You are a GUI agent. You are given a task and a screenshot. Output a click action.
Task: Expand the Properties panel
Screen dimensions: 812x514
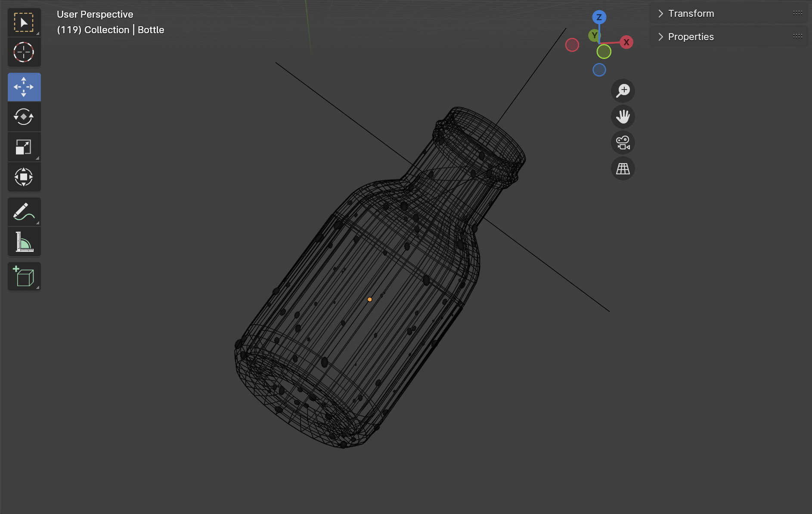[x=691, y=37]
